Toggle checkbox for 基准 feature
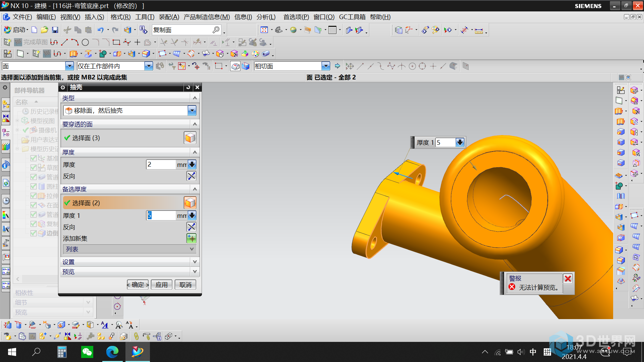The width and height of the screenshot is (644, 362). pos(34,158)
